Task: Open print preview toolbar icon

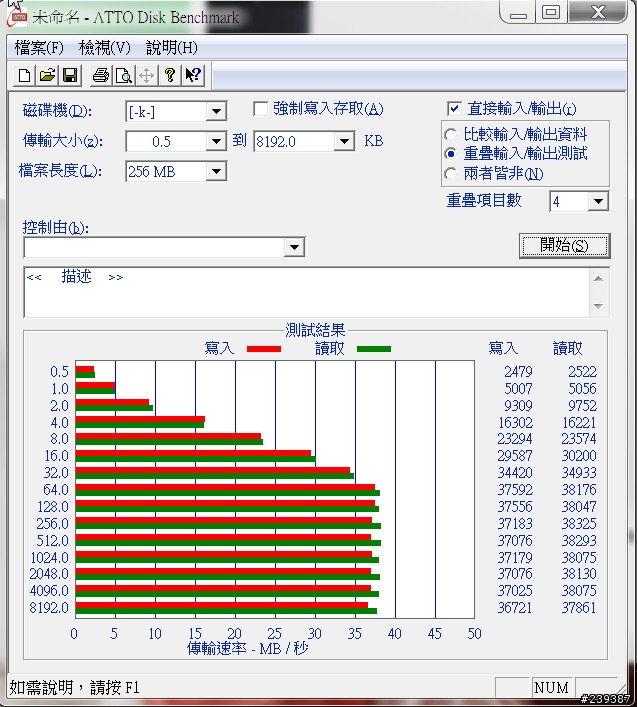Action: [x=124, y=75]
